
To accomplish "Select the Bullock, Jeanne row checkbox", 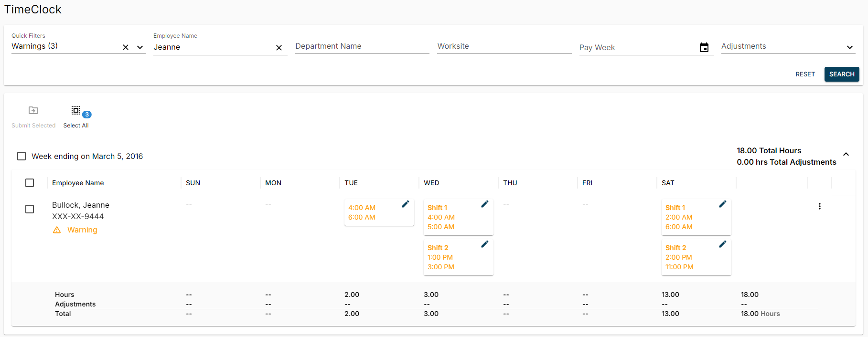I will 30,209.
